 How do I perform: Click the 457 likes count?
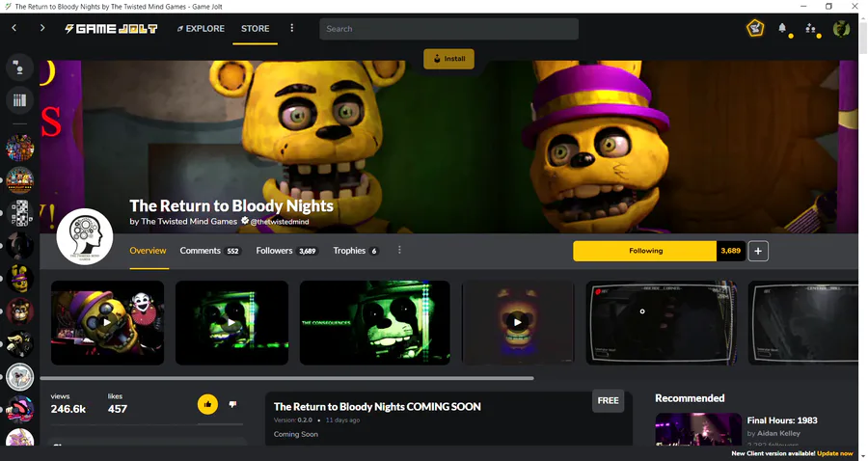click(118, 409)
